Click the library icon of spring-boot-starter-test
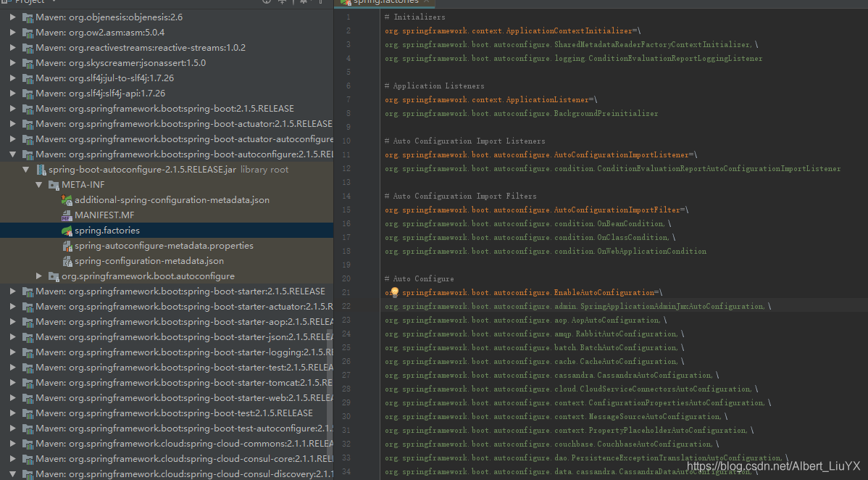868x480 pixels. click(x=28, y=368)
